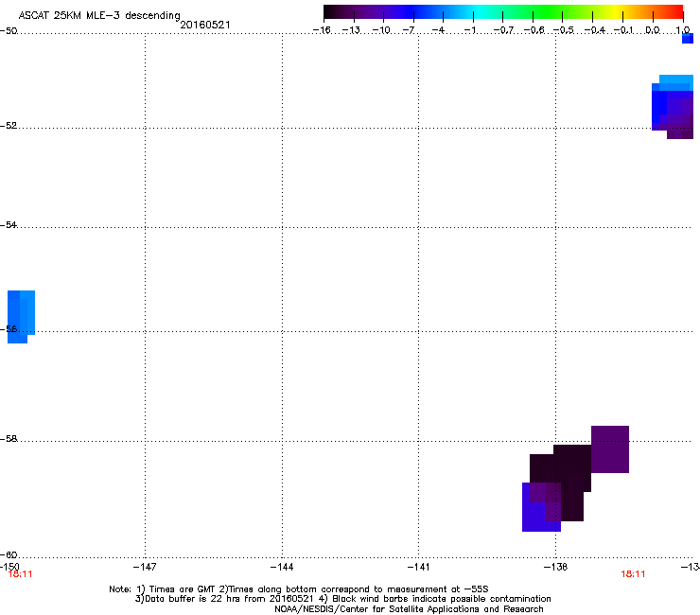700x615 pixels.
Task: Click the -1 tick label on the legend
Action: pyautogui.click(x=469, y=30)
